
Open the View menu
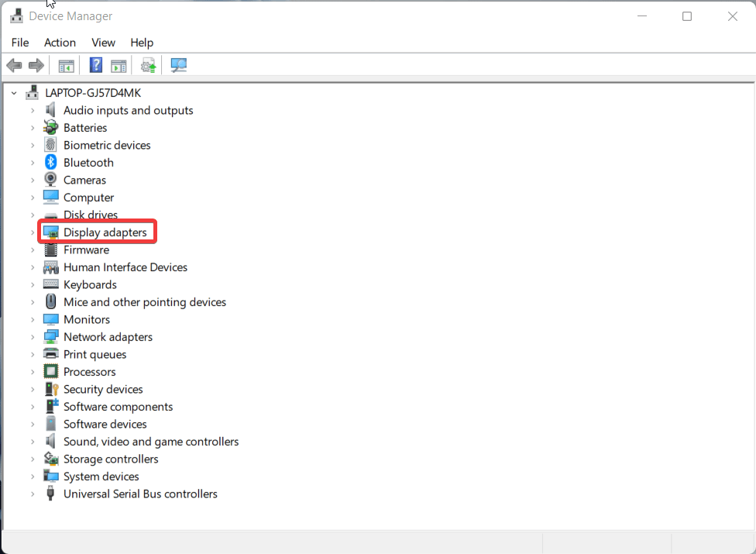click(x=103, y=43)
